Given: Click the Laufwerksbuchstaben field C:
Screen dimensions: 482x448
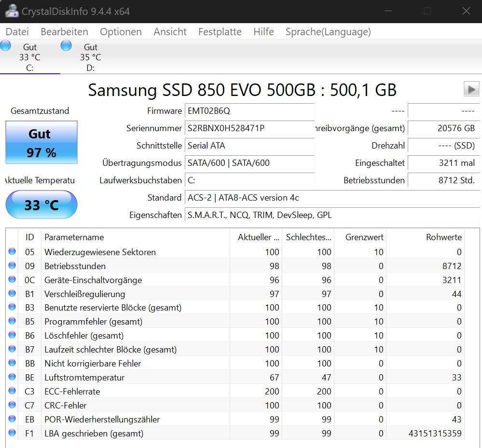Looking at the screenshot, I should coord(249,180).
